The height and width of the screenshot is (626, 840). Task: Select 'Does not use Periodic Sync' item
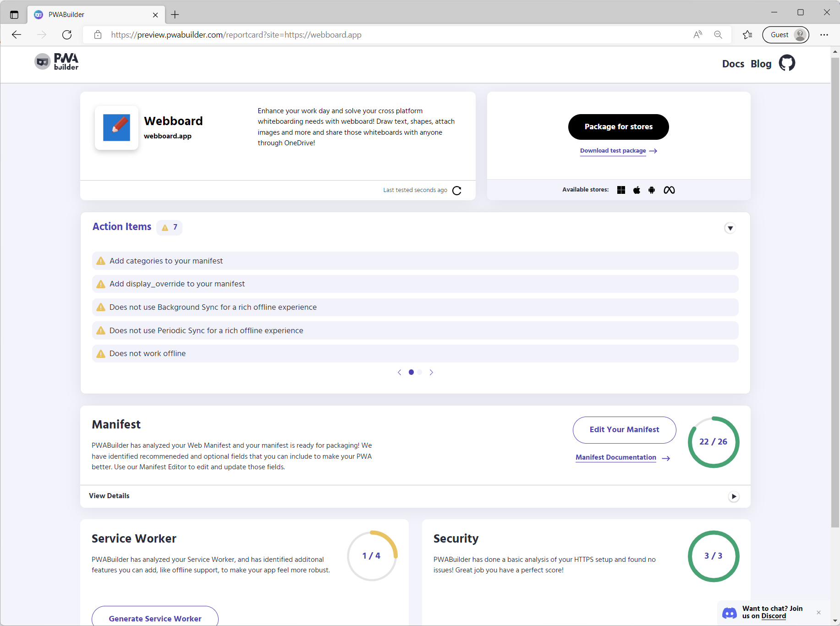click(x=415, y=330)
